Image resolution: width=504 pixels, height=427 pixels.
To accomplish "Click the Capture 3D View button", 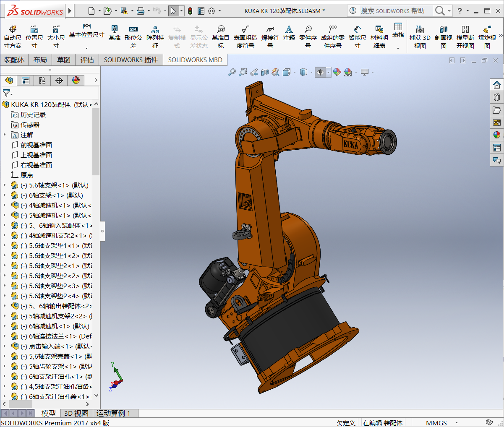I will click(x=420, y=36).
